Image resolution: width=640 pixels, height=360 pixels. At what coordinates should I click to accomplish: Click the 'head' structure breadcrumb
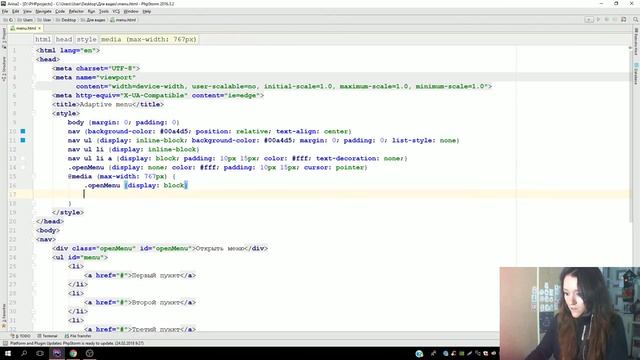click(64, 39)
